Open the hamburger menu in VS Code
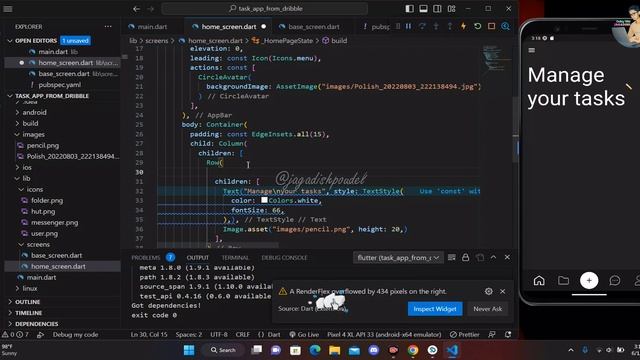The width and height of the screenshot is (640, 360). [8, 9]
